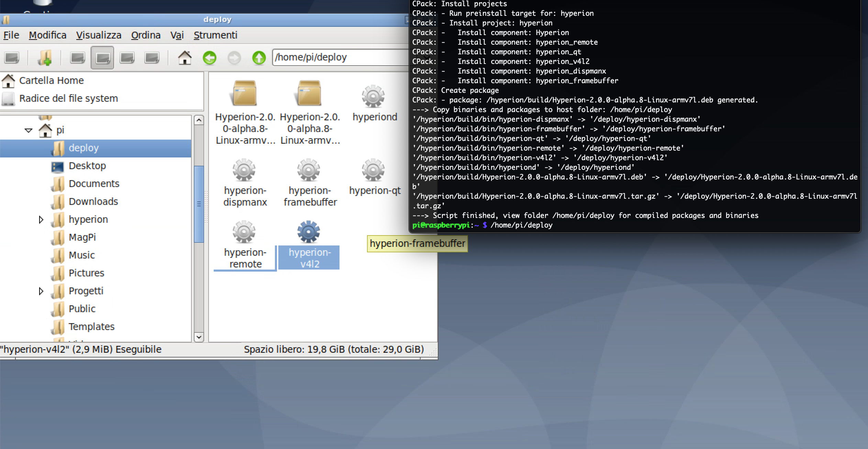Image resolution: width=868 pixels, height=449 pixels.
Task: Click the toolbar icon left of the New Folder icon
Action: [12, 58]
